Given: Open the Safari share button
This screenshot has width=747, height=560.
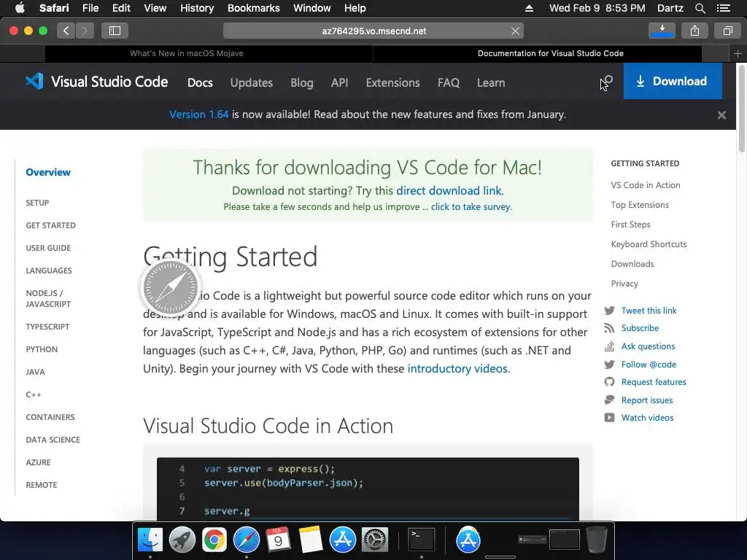Looking at the screenshot, I should coord(694,31).
